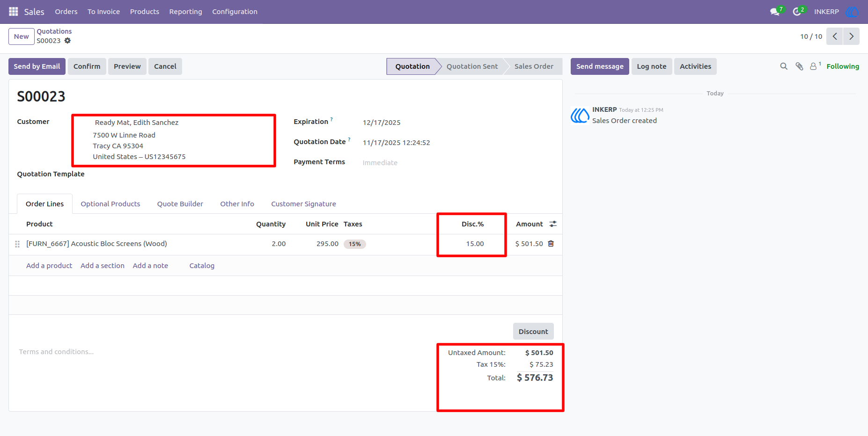Switch to the Optional Products tab
Viewport: 868px width, 436px height.
(x=110, y=204)
